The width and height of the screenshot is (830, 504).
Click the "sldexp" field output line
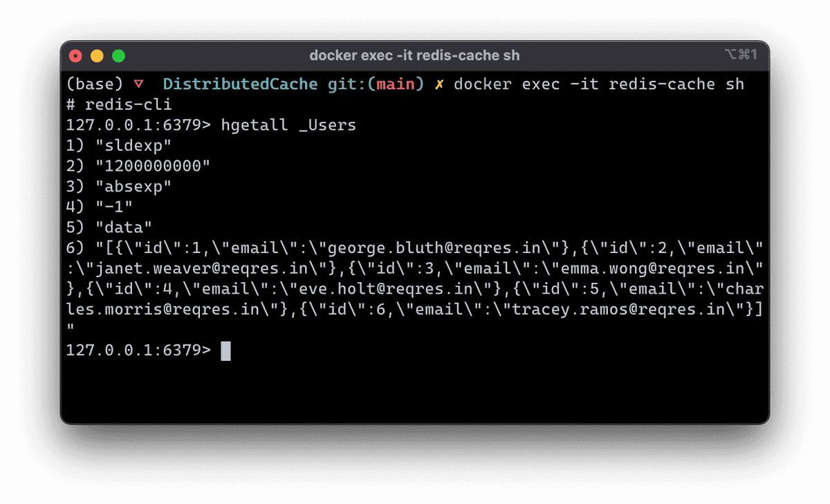click(119, 146)
